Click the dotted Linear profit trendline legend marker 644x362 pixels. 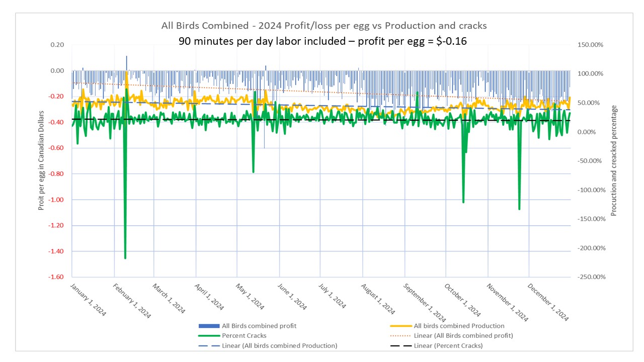point(400,335)
